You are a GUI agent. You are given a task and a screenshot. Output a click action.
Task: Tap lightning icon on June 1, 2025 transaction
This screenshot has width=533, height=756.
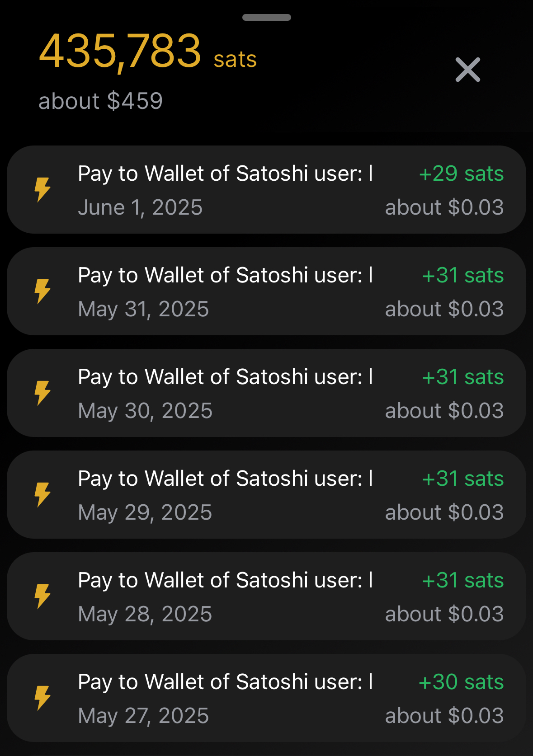point(42,189)
